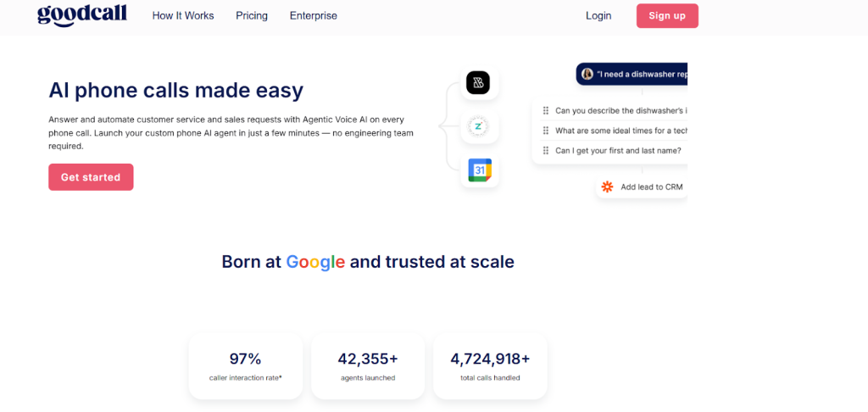
Task: Click the green Z integration icon
Action: tap(479, 127)
